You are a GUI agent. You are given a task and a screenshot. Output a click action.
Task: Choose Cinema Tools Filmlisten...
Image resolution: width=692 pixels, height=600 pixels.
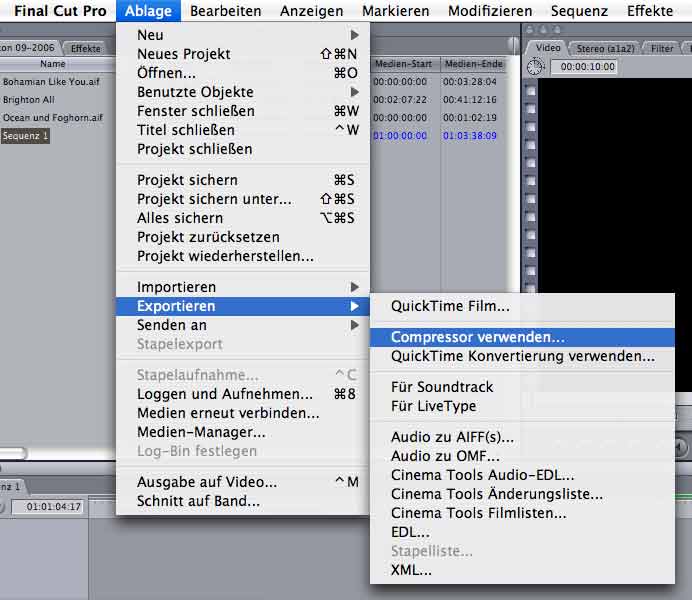523,513
